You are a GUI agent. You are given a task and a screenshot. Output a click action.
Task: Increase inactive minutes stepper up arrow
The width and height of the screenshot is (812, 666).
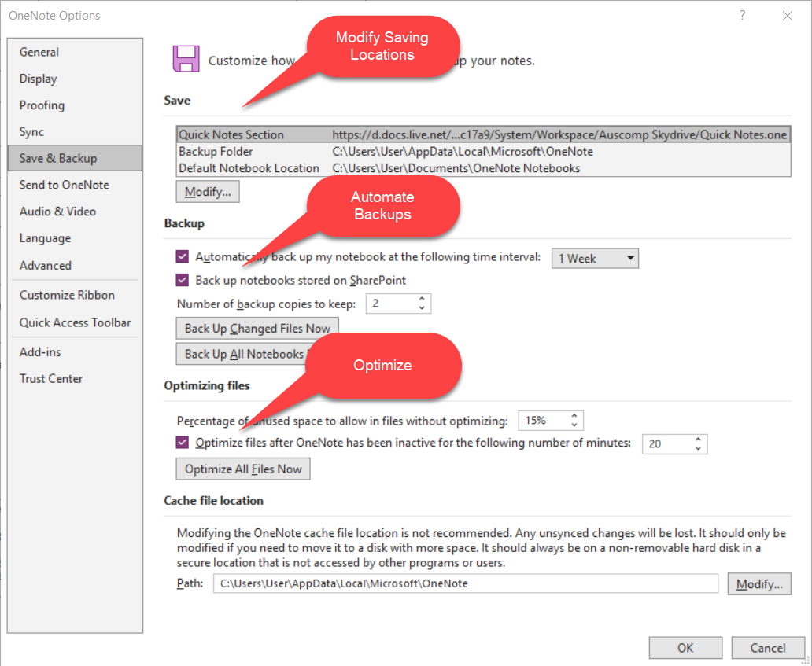tap(698, 440)
